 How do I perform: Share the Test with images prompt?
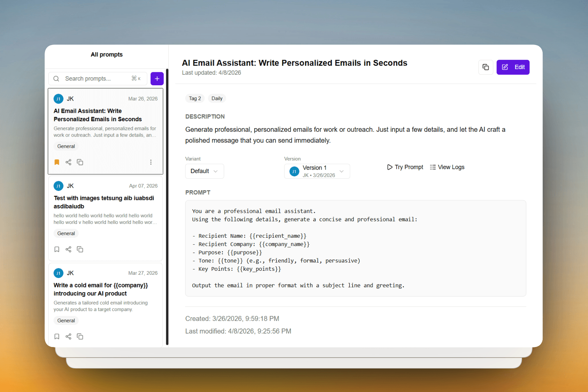tap(68, 249)
